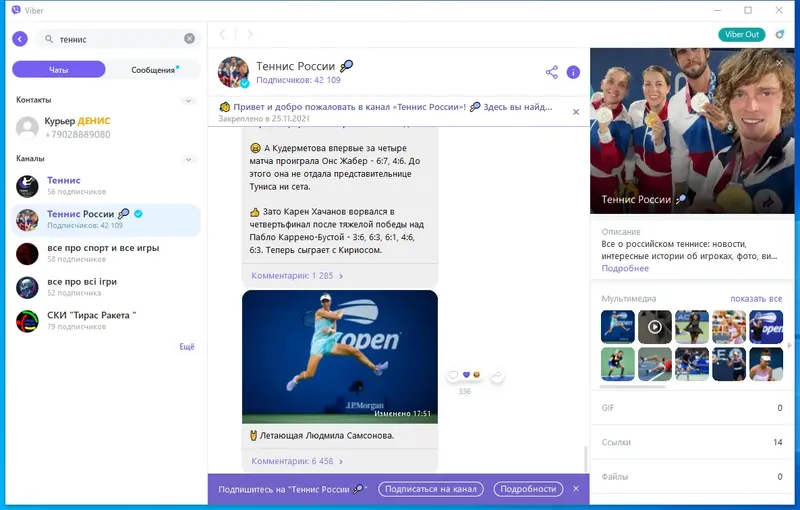The width and height of the screenshot is (800, 510).
Task: Open fifth top-row media thumbnail
Action: tap(766, 326)
